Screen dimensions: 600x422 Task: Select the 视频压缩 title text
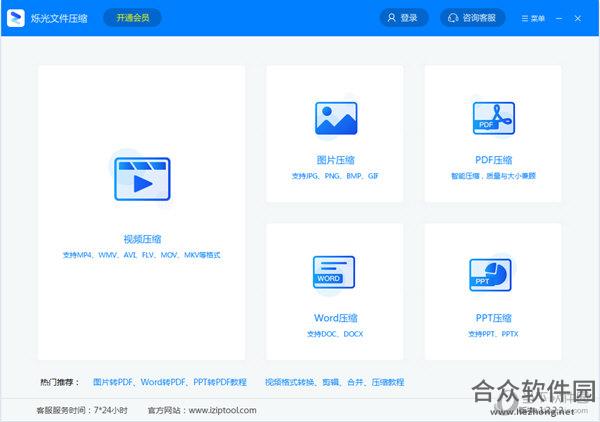click(142, 239)
